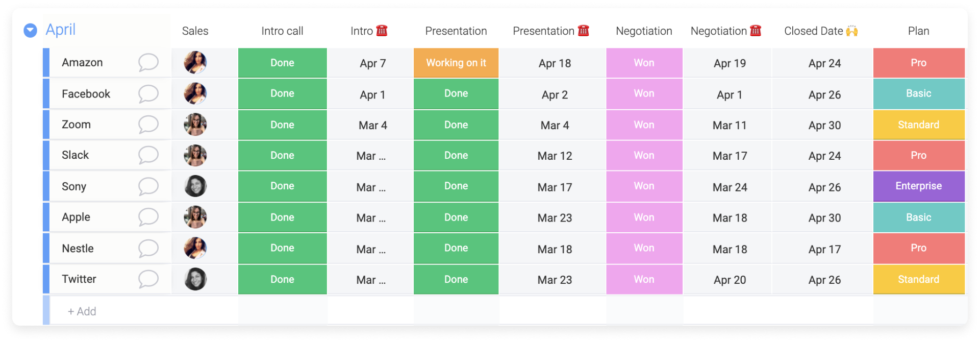Open the Zoom Standard plan label
The height and width of the screenshot is (342, 980).
[919, 125]
